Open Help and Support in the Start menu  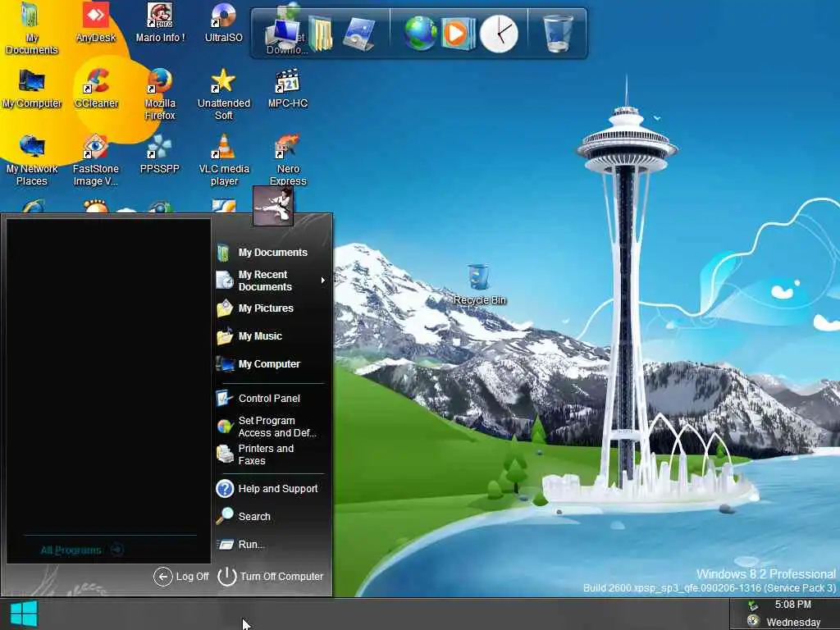[267, 489]
